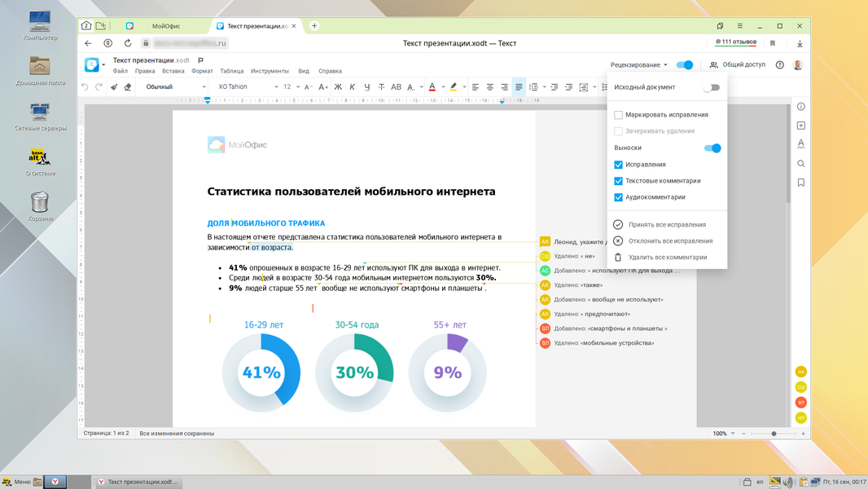This screenshot has width=868, height=489.
Task: Click the Italic (К) formatting icon
Action: pyautogui.click(x=352, y=87)
